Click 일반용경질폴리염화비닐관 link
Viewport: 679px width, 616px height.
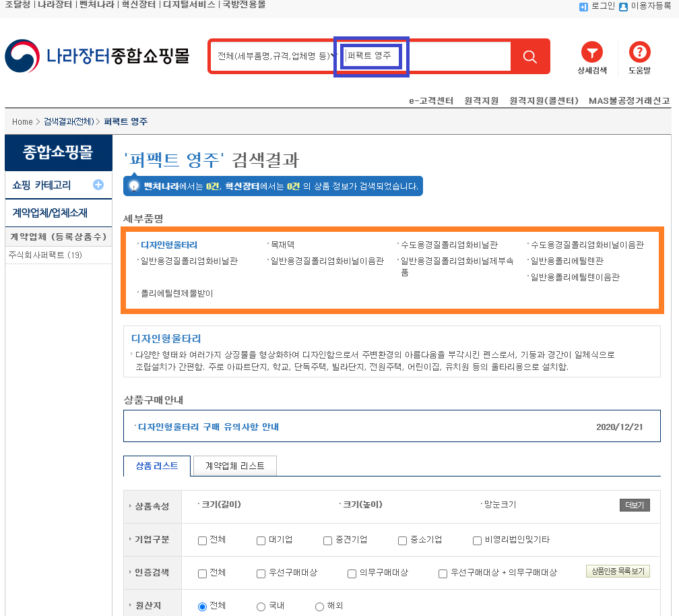tap(189, 261)
